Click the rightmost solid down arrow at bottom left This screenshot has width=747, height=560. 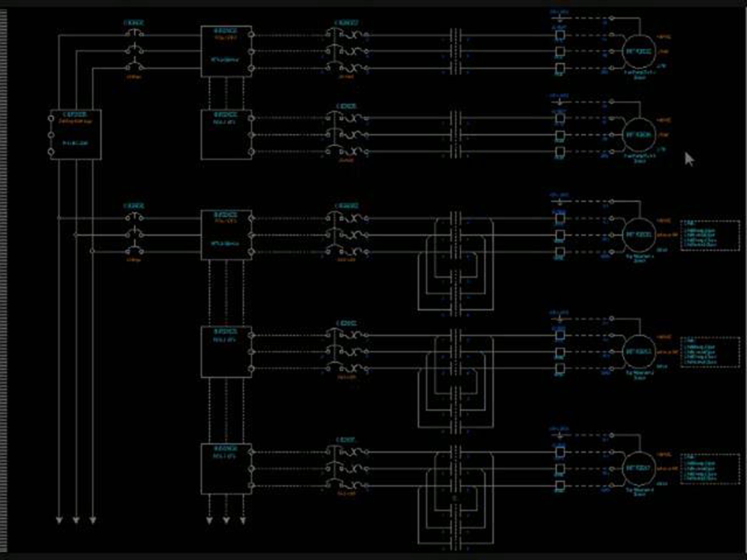click(93, 520)
